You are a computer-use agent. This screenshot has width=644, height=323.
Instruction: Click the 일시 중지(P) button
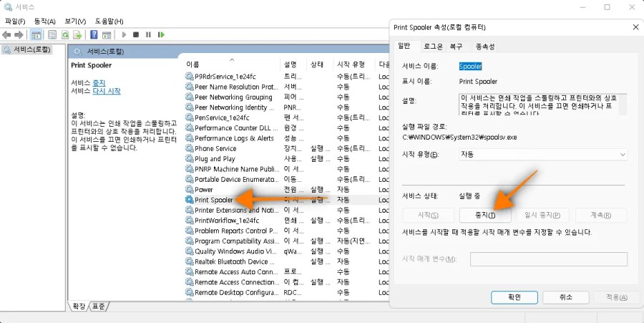coord(543,216)
